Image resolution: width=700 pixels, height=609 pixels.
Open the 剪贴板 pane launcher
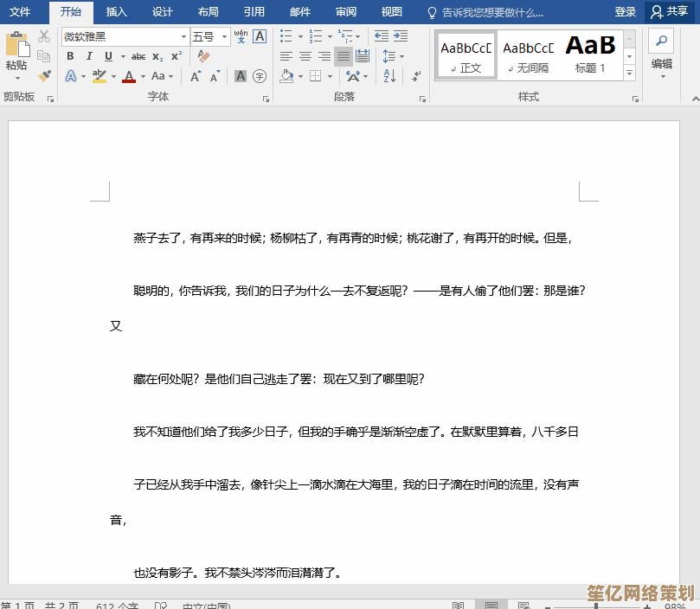point(50,99)
